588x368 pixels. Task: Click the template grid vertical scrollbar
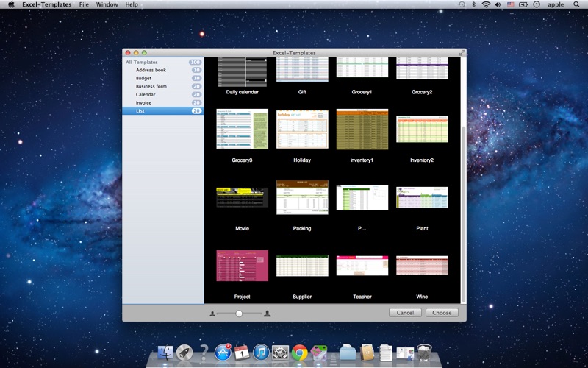(464, 214)
